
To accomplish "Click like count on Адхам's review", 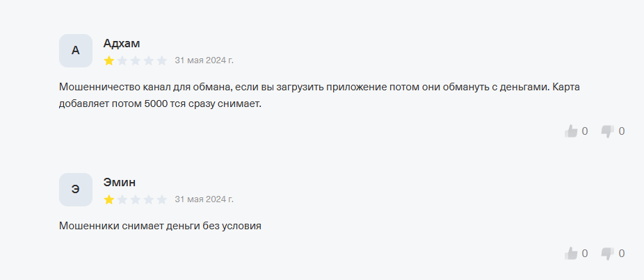I will coord(585,131).
